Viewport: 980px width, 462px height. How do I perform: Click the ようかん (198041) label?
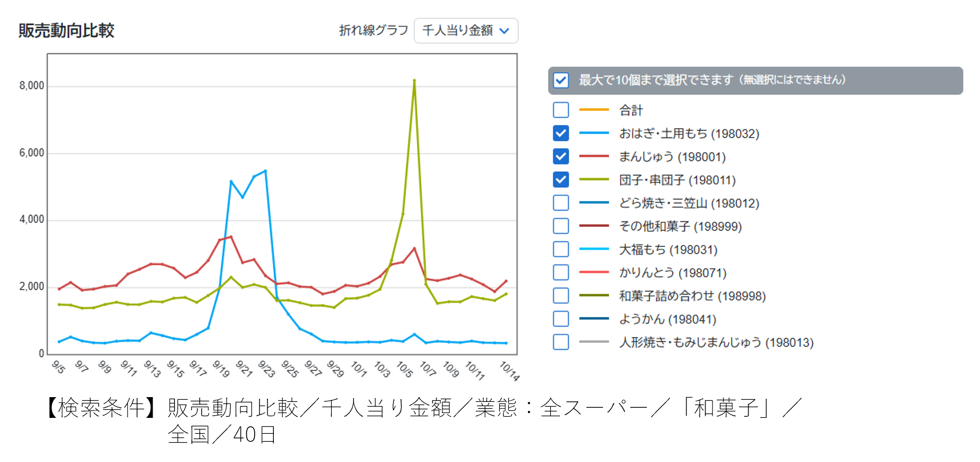[x=667, y=319]
